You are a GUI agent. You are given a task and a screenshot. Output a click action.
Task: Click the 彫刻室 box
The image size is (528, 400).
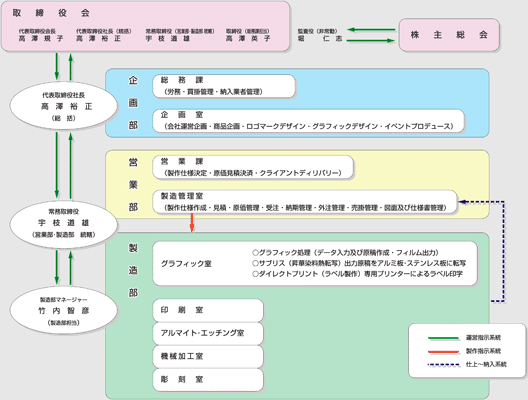click(208, 380)
